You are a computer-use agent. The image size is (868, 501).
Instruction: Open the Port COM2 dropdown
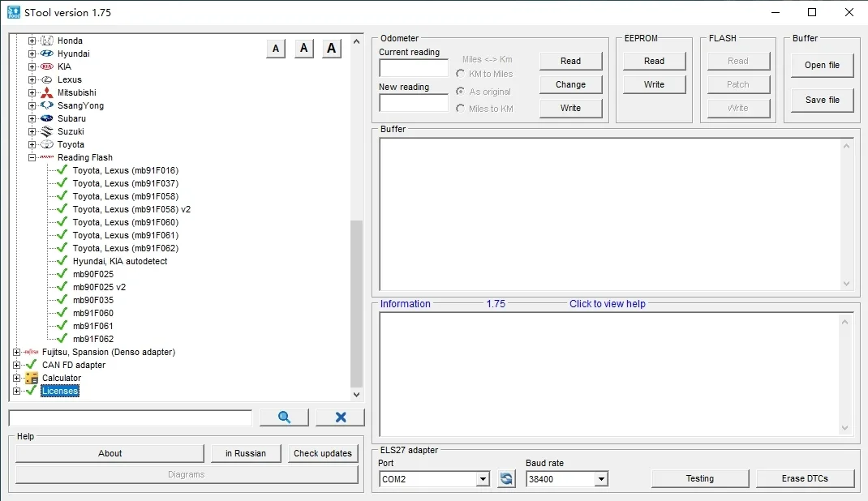coord(483,479)
